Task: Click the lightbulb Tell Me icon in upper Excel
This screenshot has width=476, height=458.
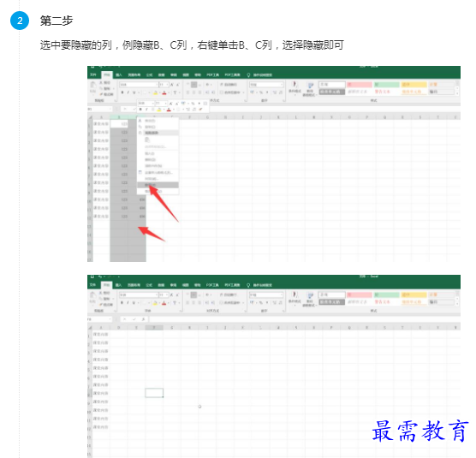Action: click(x=248, y=74)
